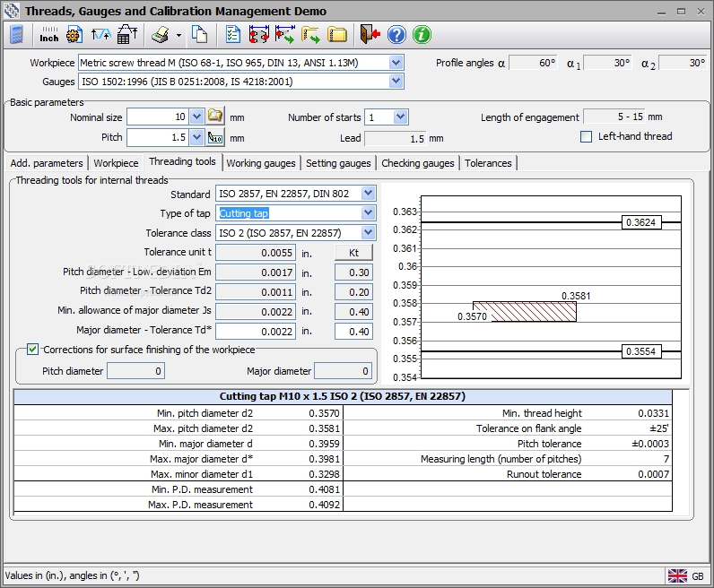Image resolution: width=714 pixels, height=588 pixels.
Task: Click the Min. allowance Js Kt field 0.40
Action: [x=353, y=312]
